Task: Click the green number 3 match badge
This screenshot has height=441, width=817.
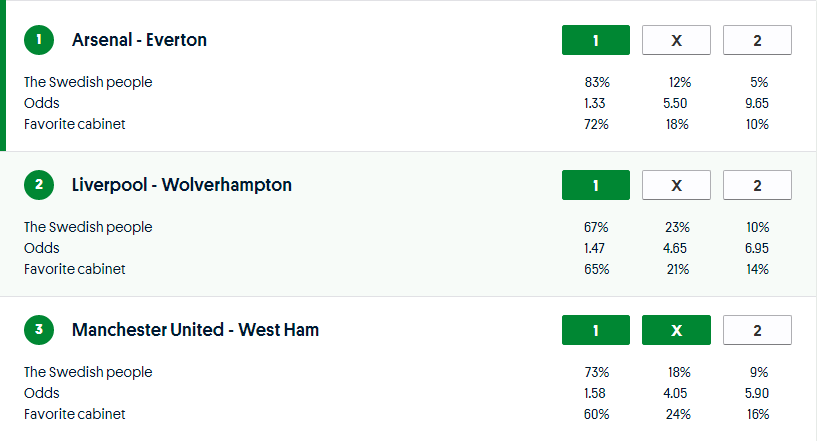Action: (x=39, y=330)
